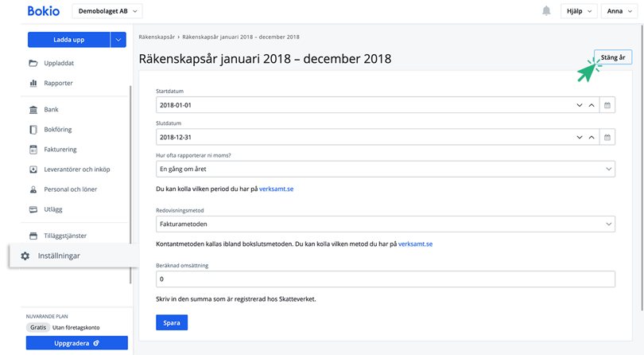The height and width of the screenshot is (355, 644).
Task: Click the Fakturering invoice icon
Action: [33, 150]
